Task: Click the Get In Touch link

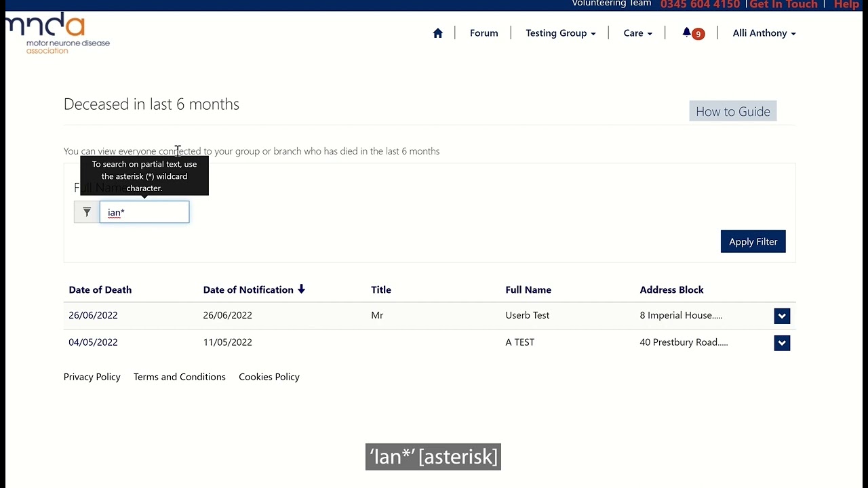Action: [x=783, y=5]
